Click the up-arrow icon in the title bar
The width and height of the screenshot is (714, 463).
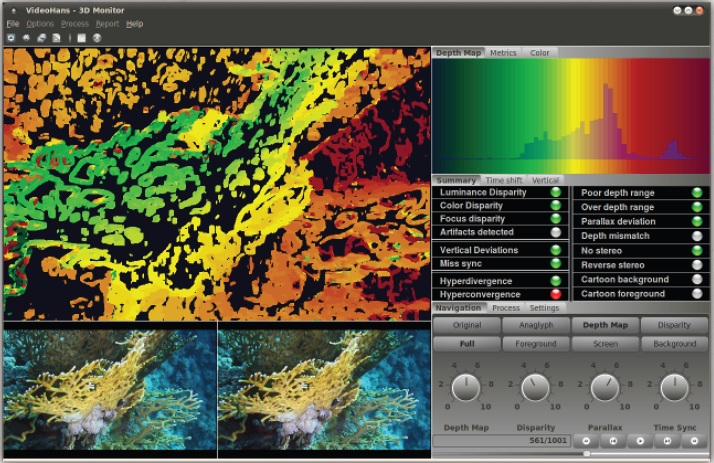click(x=14, y=10)
